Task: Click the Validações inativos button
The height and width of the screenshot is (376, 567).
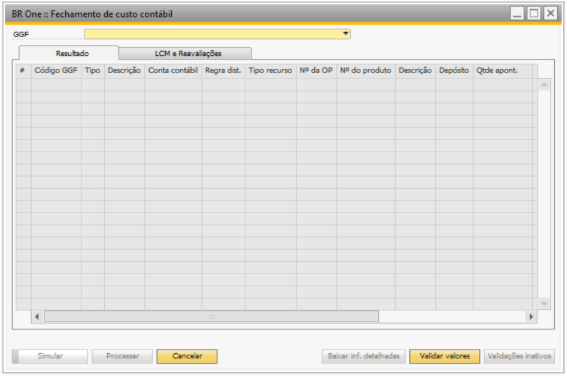Action: 519,356
